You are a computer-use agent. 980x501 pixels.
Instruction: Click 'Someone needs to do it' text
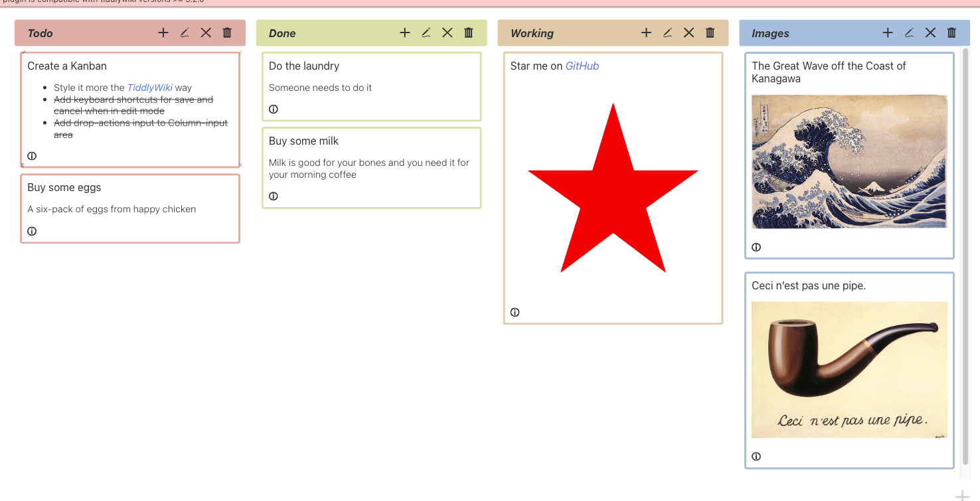pyautogui.click(x=321, y=88)
